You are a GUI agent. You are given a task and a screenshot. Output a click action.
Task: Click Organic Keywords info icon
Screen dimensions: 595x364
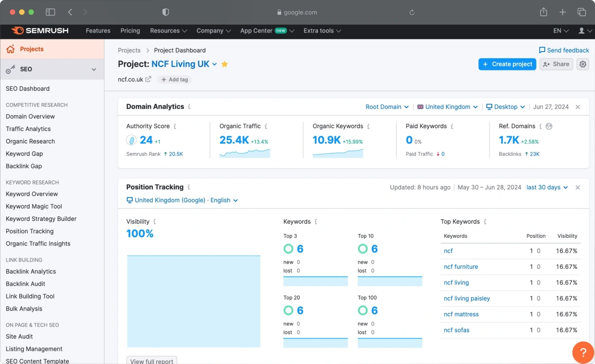click(x=368, y=126)
